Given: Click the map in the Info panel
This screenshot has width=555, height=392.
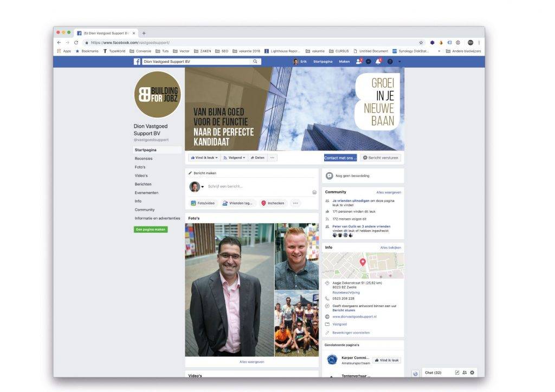Looking at the screenshot, I should tap(363, 265).
